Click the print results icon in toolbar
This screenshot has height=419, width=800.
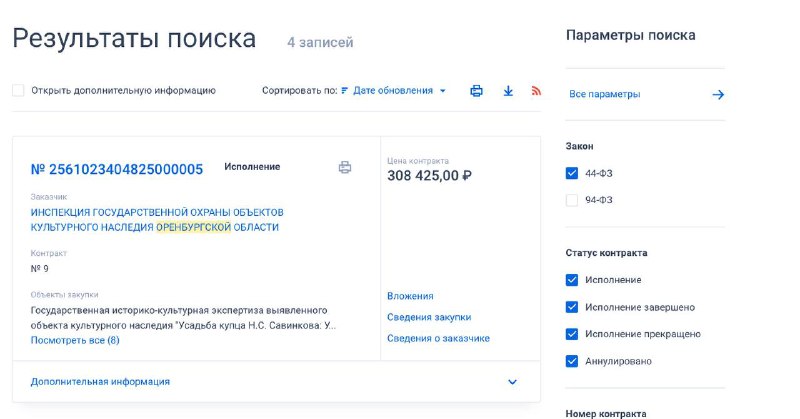[x=476, y=91]
